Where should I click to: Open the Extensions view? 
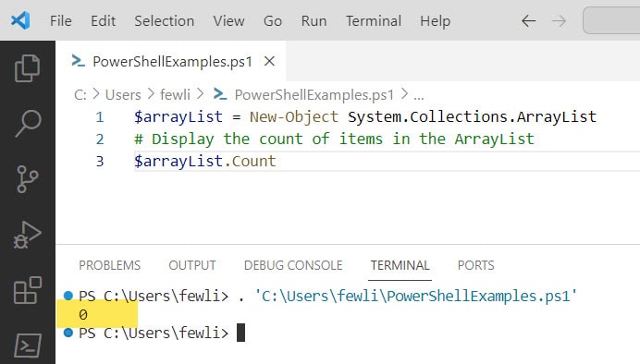28,290
